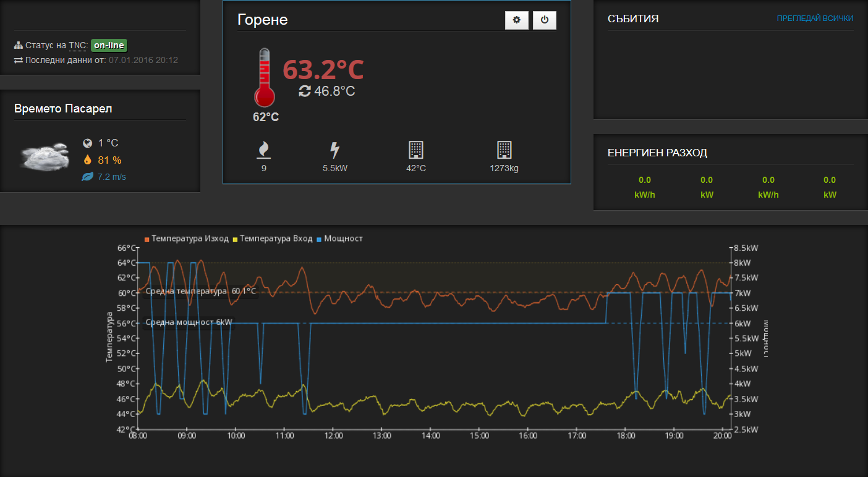Click the refresh icon beside 46.8°C

click(x=304, y=91)
